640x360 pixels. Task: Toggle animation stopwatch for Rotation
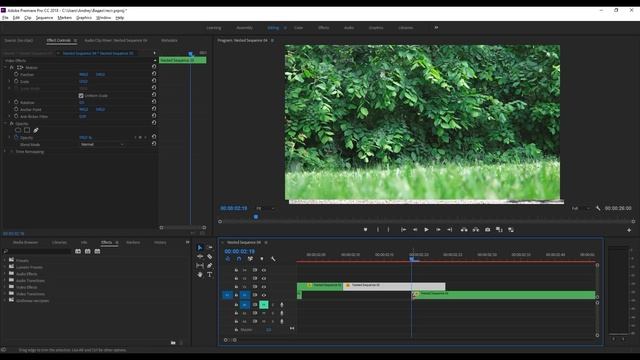click(16, 102)
